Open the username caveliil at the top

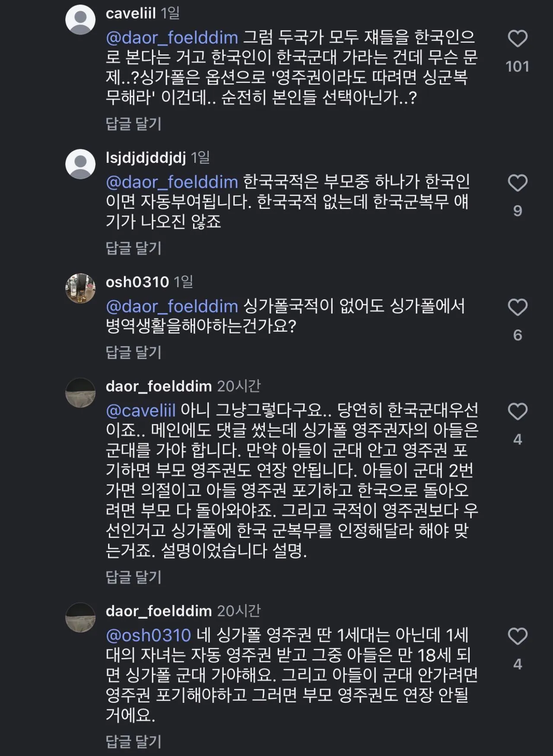click(130, 13)
